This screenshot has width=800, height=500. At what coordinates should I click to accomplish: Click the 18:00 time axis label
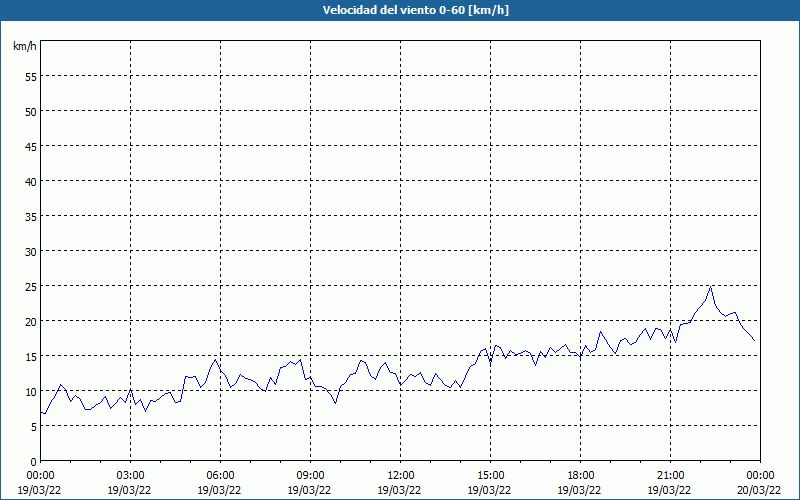point(581,476)
